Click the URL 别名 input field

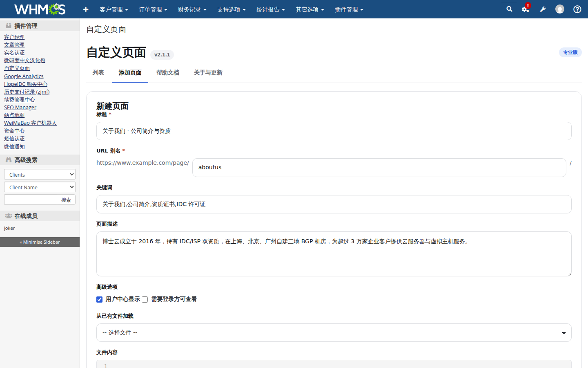coord(379,168)
